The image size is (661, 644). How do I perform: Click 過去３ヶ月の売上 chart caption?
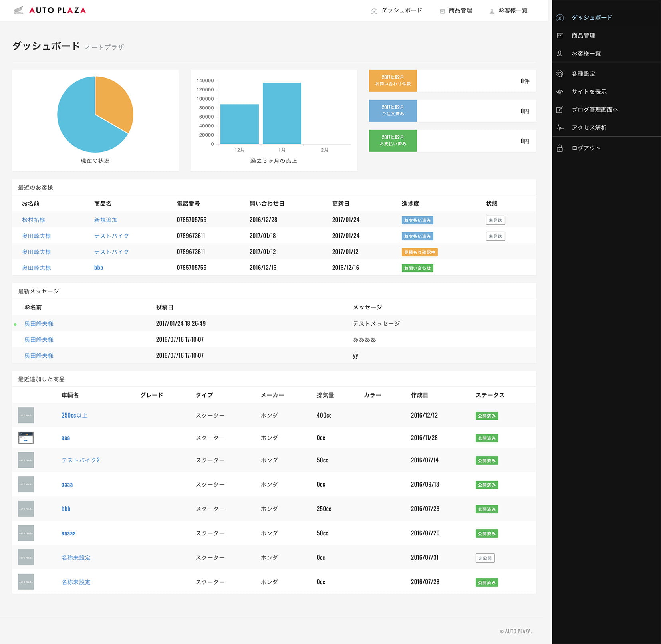point(274,161)
